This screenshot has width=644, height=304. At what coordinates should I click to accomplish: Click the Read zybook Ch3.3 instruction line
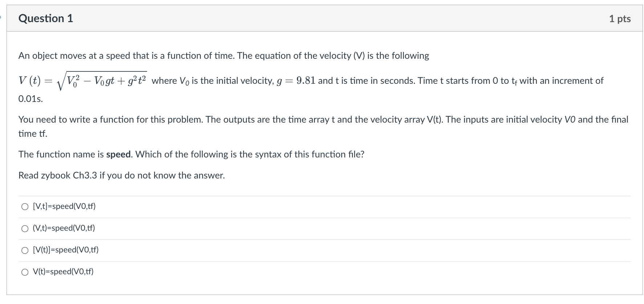121,176
